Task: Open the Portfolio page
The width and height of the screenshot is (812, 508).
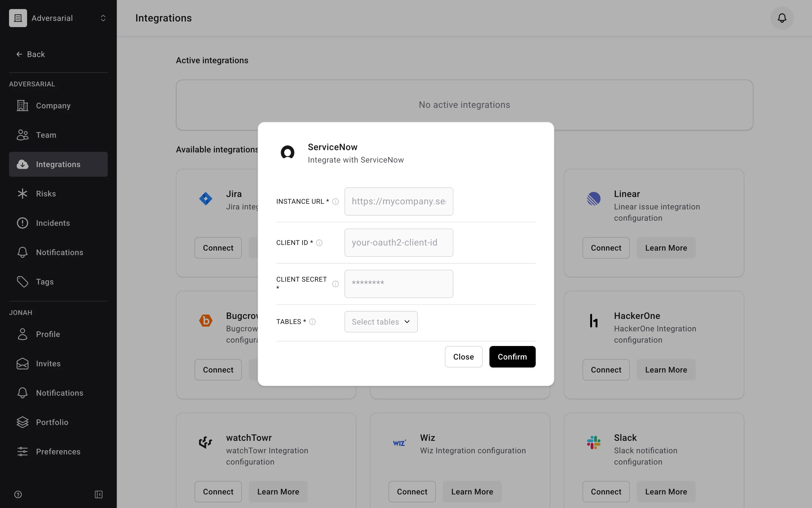Action: pos(58,422)
